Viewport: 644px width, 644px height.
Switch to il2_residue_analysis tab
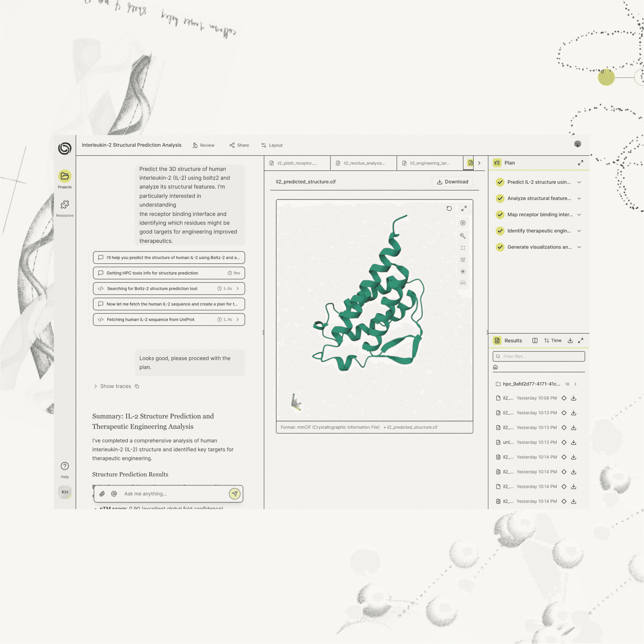(364, 163)
